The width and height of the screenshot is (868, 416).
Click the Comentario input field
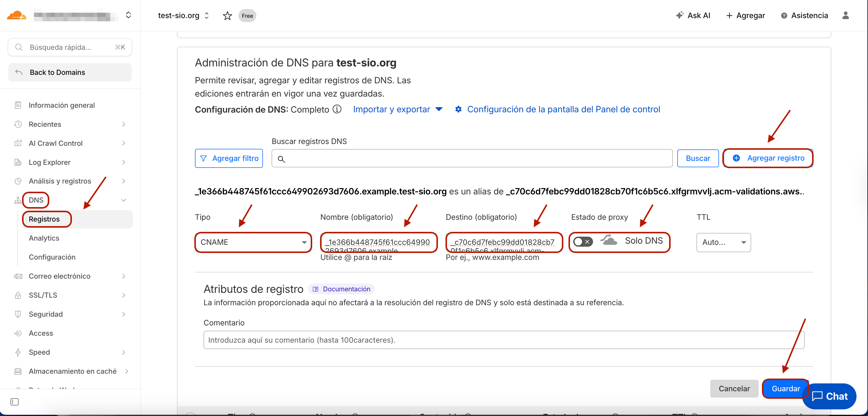pyautogui.click(x=504, y=340)
